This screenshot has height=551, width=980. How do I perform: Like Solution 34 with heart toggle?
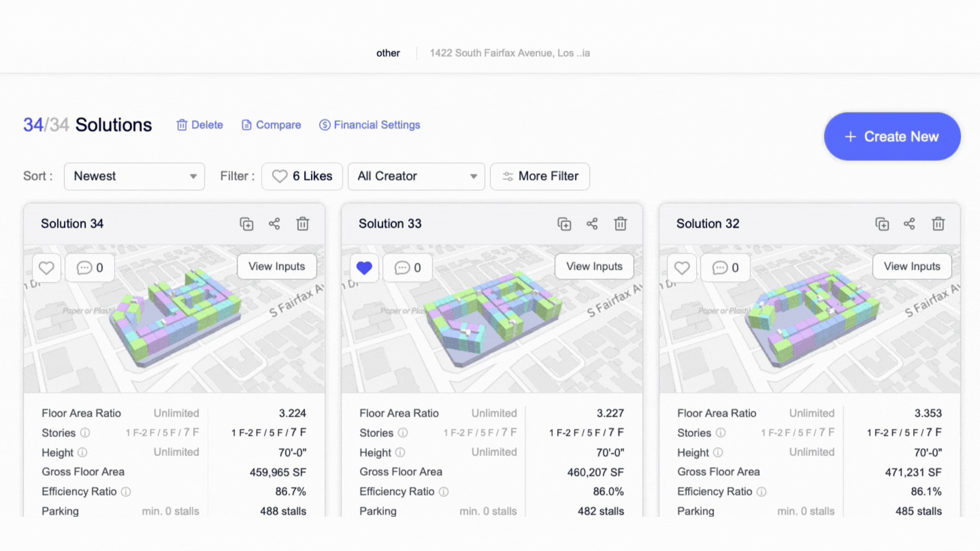46,268
